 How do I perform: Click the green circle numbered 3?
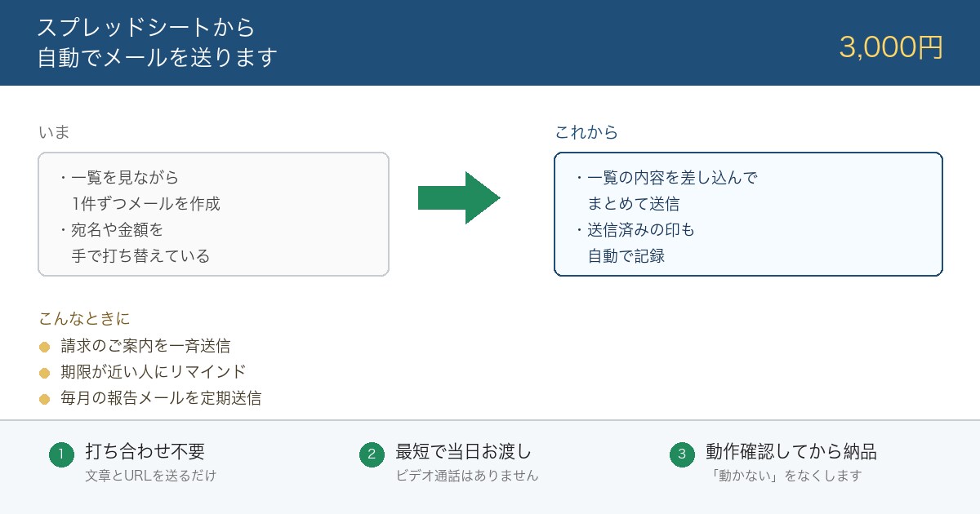click(682, 455)
